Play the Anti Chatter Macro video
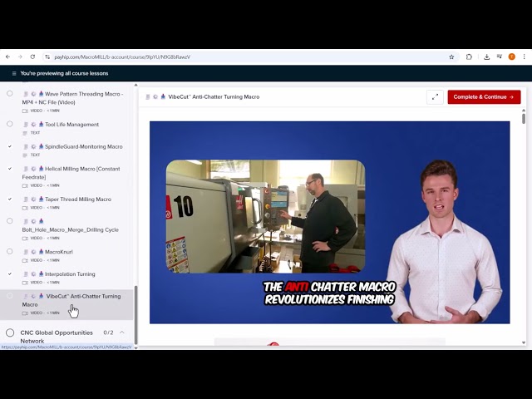The image size is (532, 399). 329,222
